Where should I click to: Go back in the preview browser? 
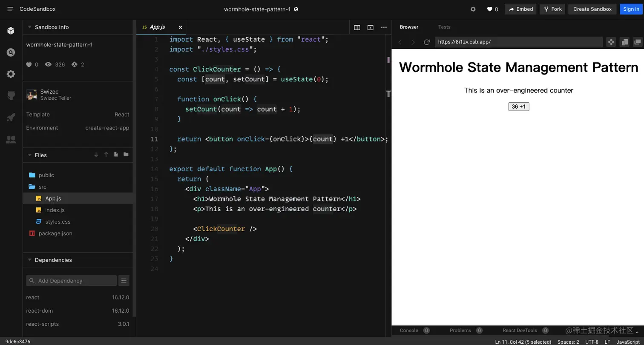[x=400, y=42]
